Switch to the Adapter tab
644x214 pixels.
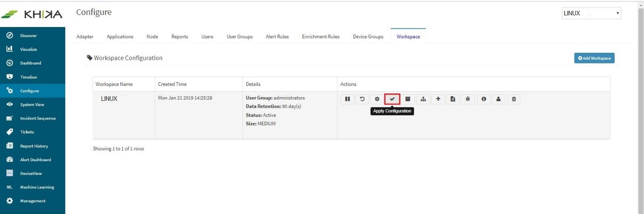85,37
